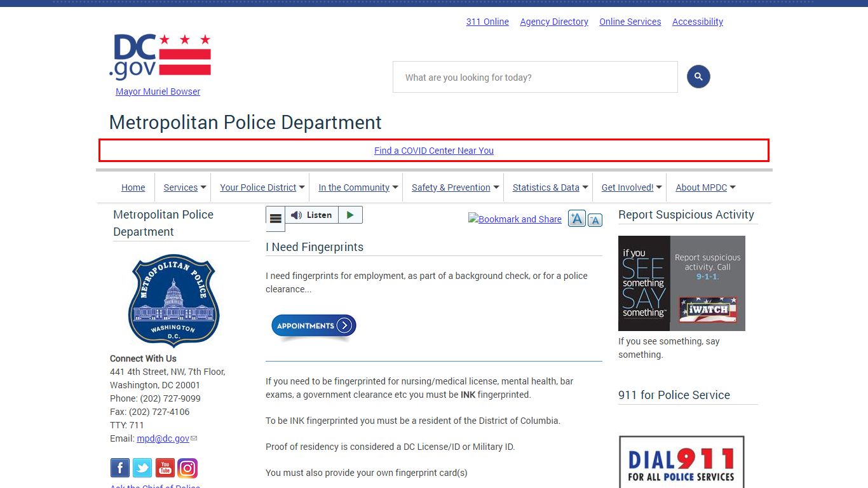868x488 pixels.
Task: Click the Phone: (202) 727-9099 text
Action: click(155, 398)
